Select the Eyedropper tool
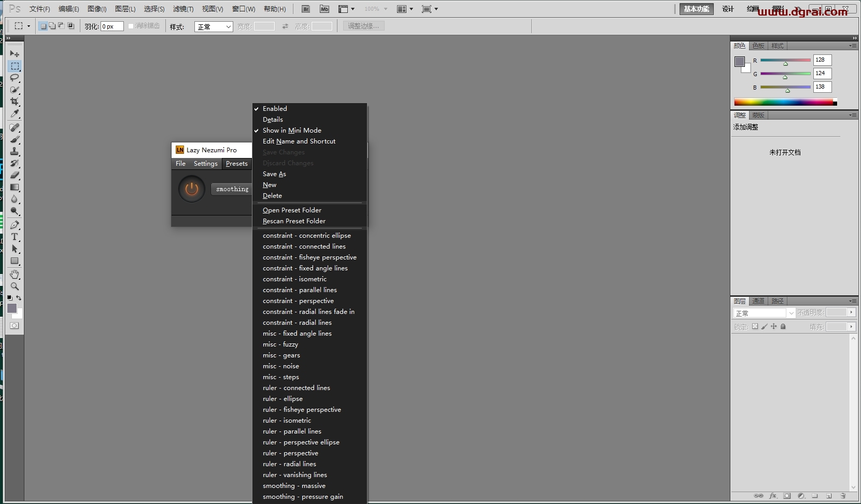 (15, 113)
